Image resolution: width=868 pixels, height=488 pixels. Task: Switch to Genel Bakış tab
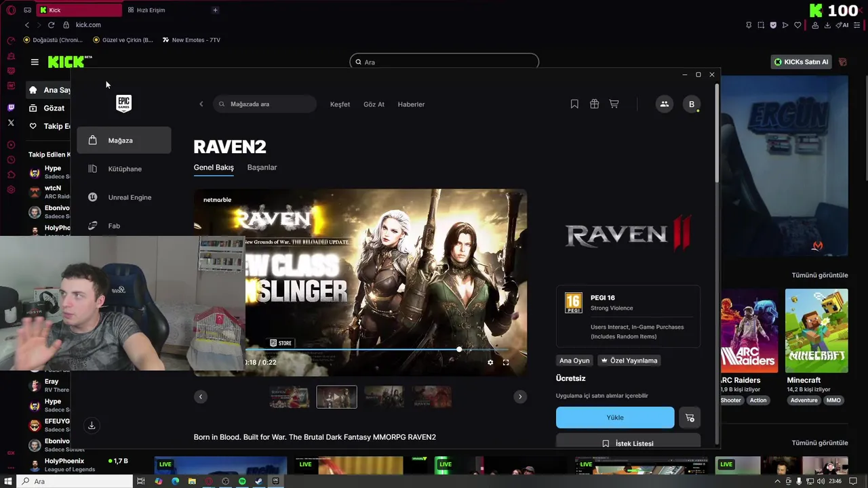coord(214,167)
